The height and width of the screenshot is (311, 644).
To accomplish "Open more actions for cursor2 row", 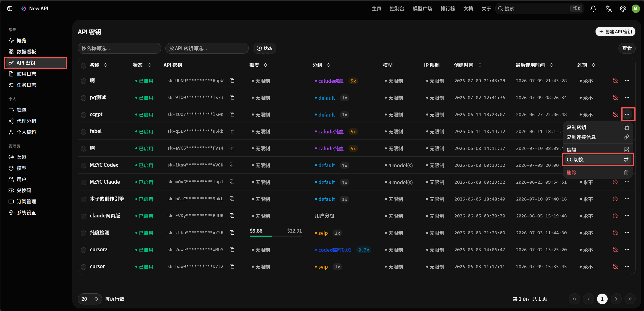I will pos(627,249).
